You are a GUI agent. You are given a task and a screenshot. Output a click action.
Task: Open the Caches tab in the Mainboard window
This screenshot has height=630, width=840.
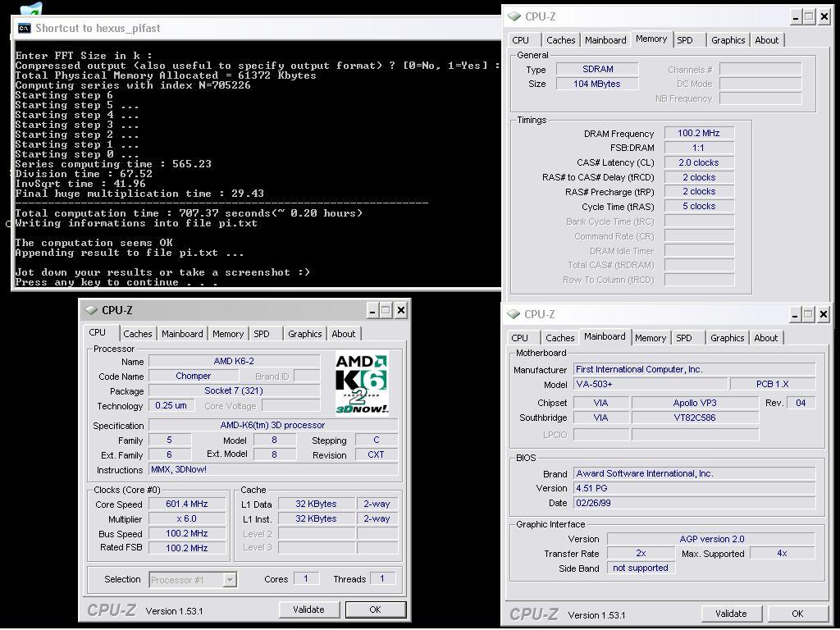click(559, 338)
